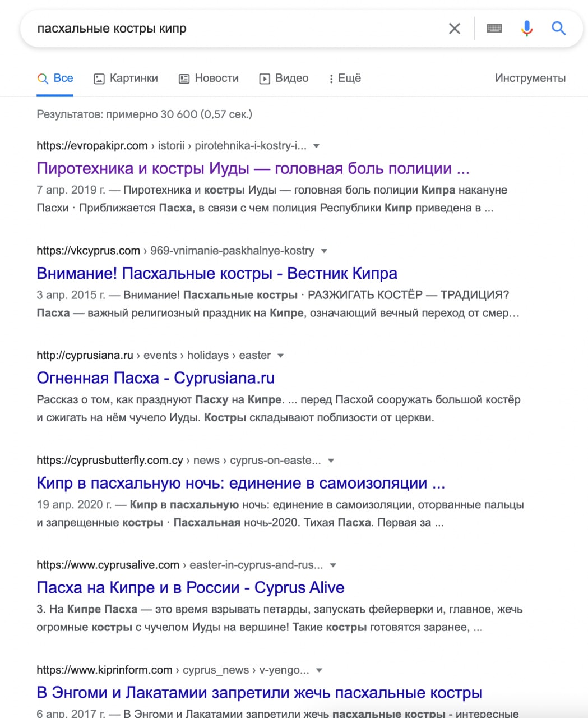This screenshot has width=588, height=718.
Task: Expand the dropdown arrow beside the cyprusiana.ru URL
Action: pos(280,356)
